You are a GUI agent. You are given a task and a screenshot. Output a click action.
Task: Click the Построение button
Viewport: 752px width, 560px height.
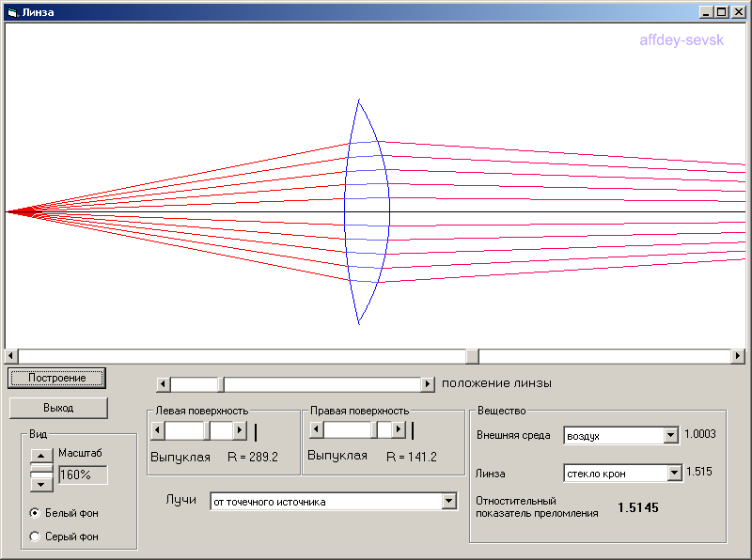(56, 378)
